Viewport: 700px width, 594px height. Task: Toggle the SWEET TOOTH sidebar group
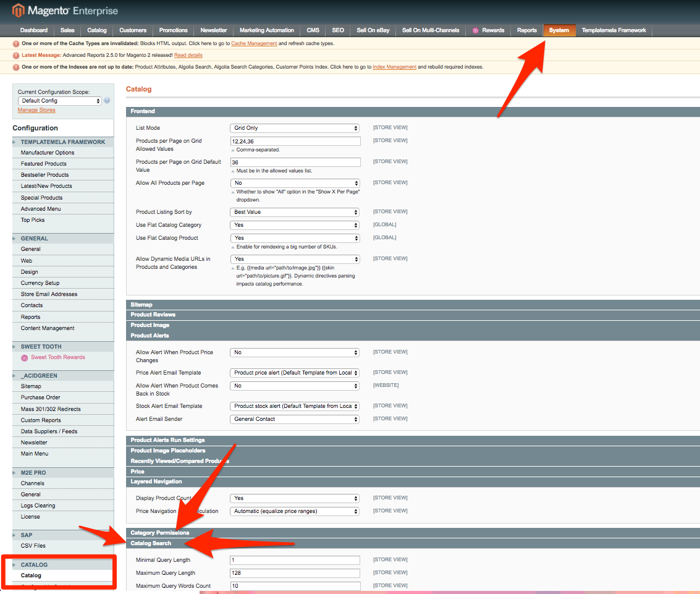click(63, 347)
